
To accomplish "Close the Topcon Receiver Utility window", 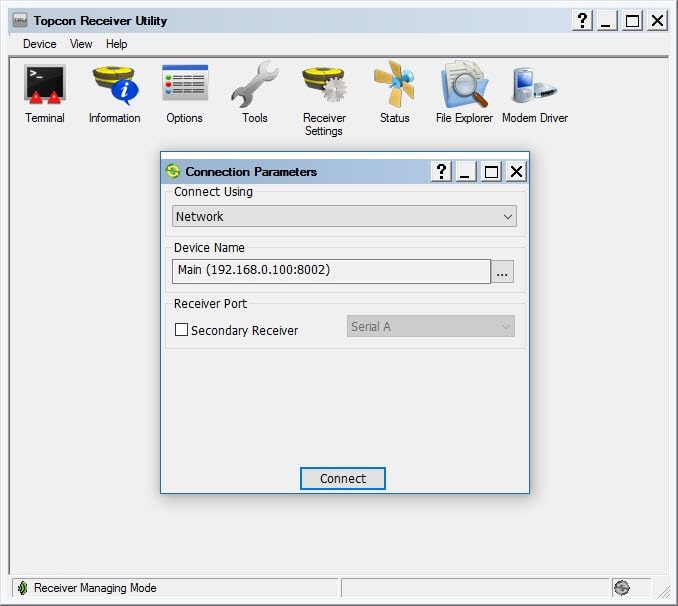I will (x=657, y=20).
